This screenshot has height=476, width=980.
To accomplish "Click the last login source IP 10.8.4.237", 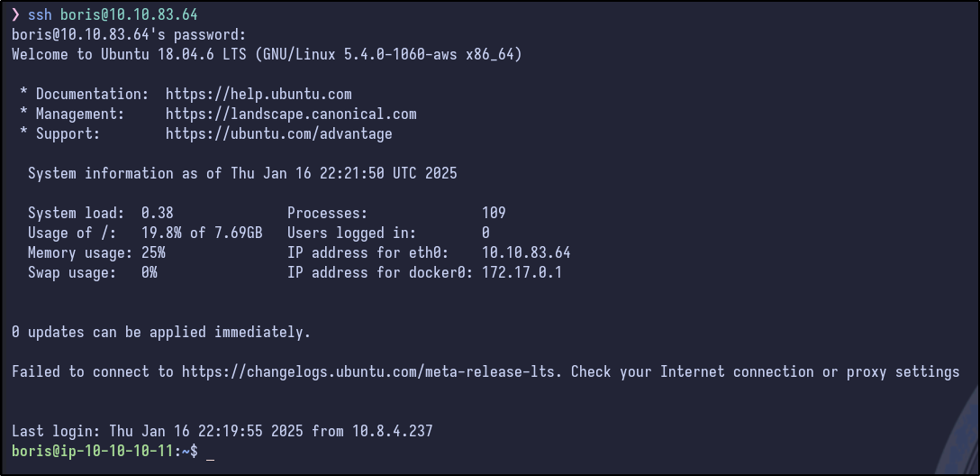I will click(x=392, y=431).
